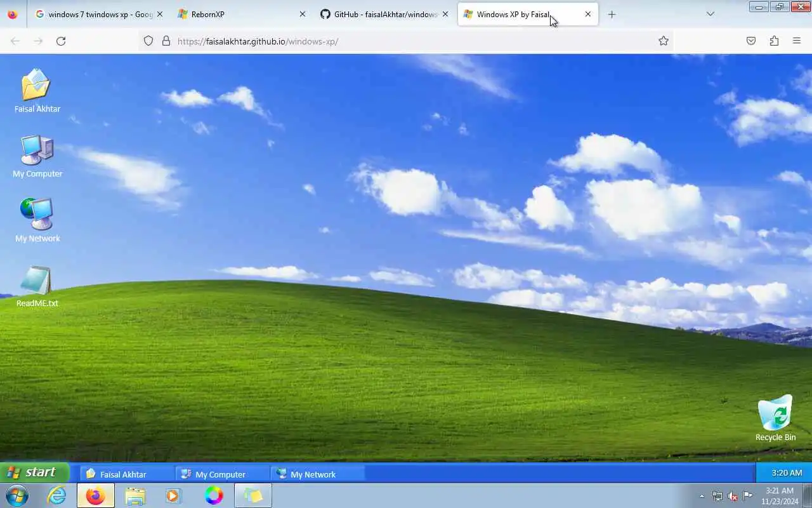Click the XP start button
The height and width of the screenshot is (508, 812).
[34, 472]
